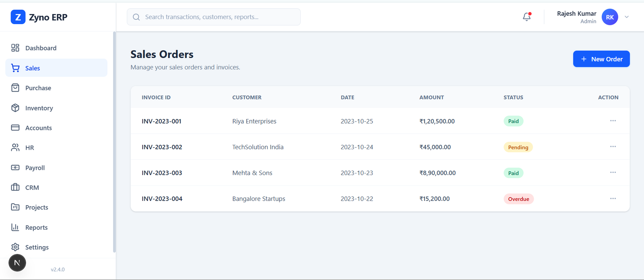The width and height of the screenshot is (644, 280).
Task: Click the Reports bar chart icon
Action: [x=15, y=227]
